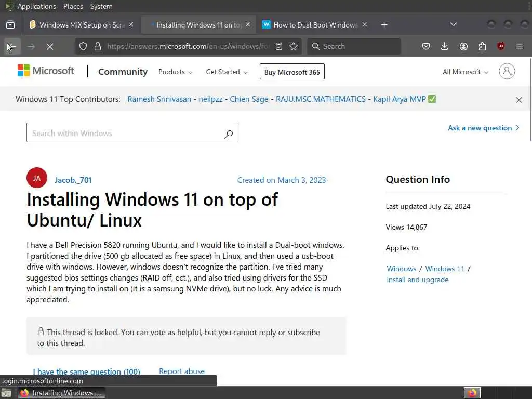This screenshot has width=532, height=399.
Task: Open the tracking protection shield icon
Action: coord(83,46)
